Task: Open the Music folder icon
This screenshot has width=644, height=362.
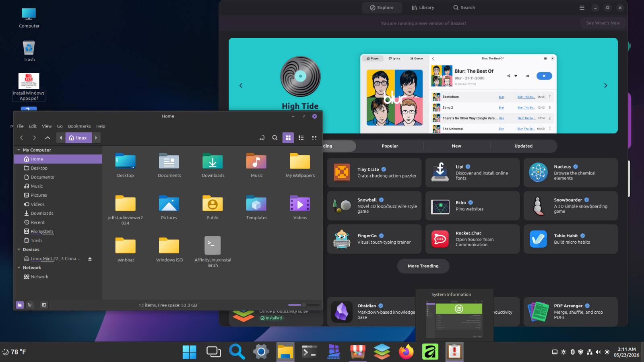Action: coord(256,161)
